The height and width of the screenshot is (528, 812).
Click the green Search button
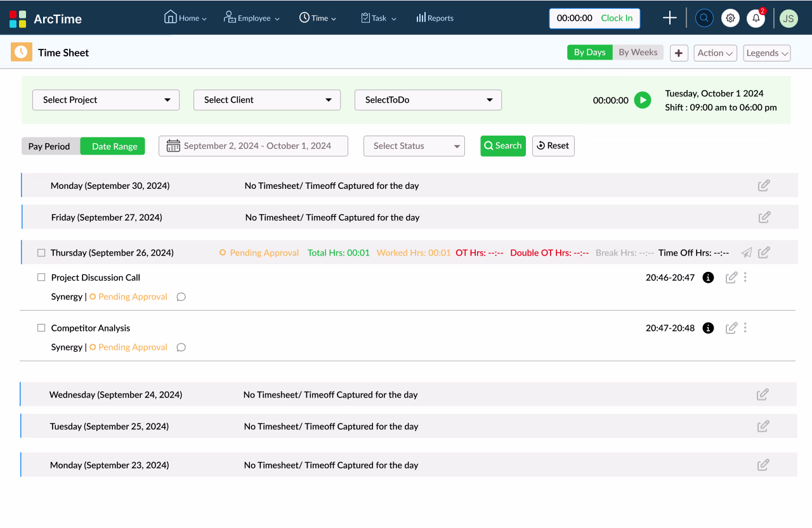click(503, 146)
